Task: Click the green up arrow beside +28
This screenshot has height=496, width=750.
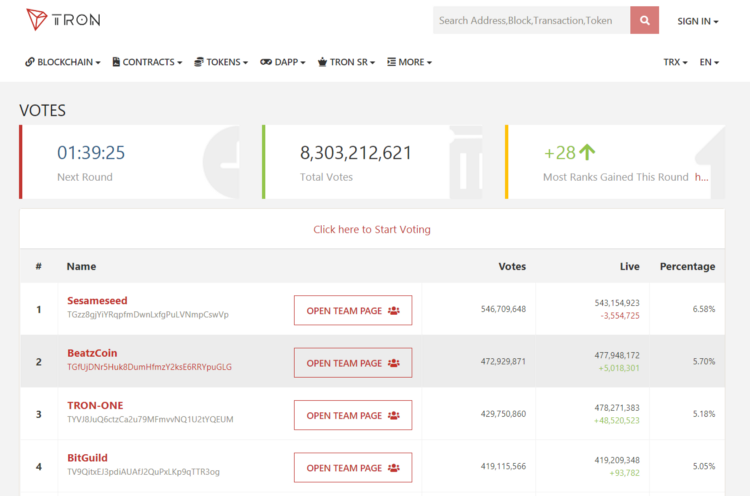Action: point(587,152)
